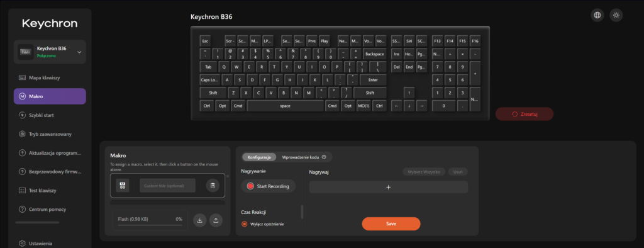Open Aktualizacja oprogramowania in the sidebar
This screenshot has width=644, height=248.
50,153
